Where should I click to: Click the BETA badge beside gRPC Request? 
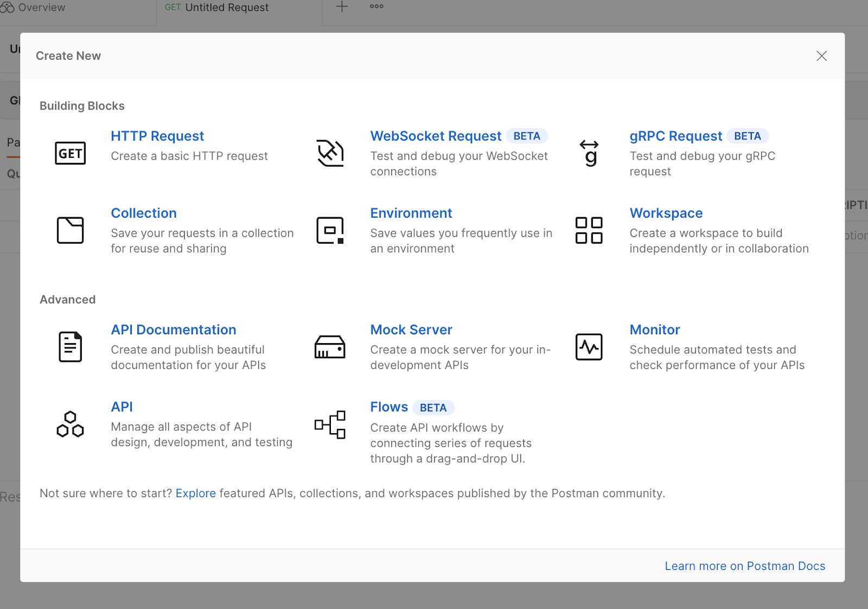click(748, 136)
